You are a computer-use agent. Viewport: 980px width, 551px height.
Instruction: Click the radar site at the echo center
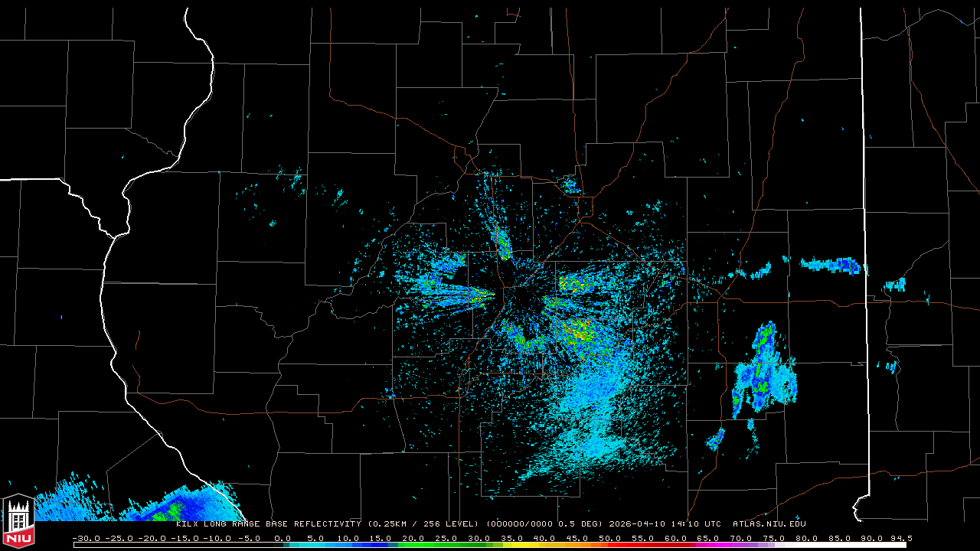504,293
